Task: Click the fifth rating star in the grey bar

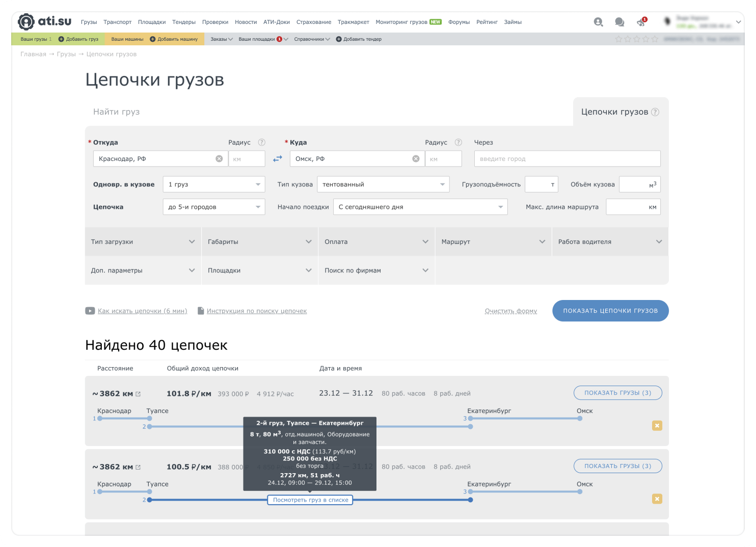Action: 655,39
